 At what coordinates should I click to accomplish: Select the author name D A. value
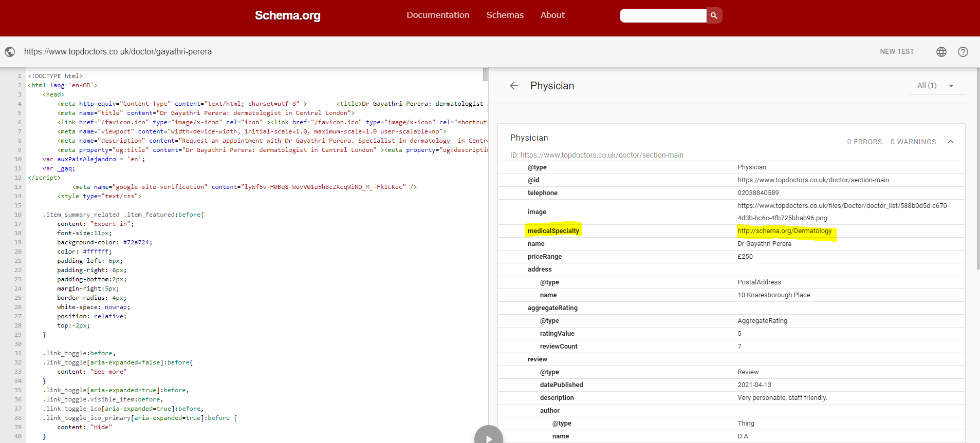(x=743, y=436)
